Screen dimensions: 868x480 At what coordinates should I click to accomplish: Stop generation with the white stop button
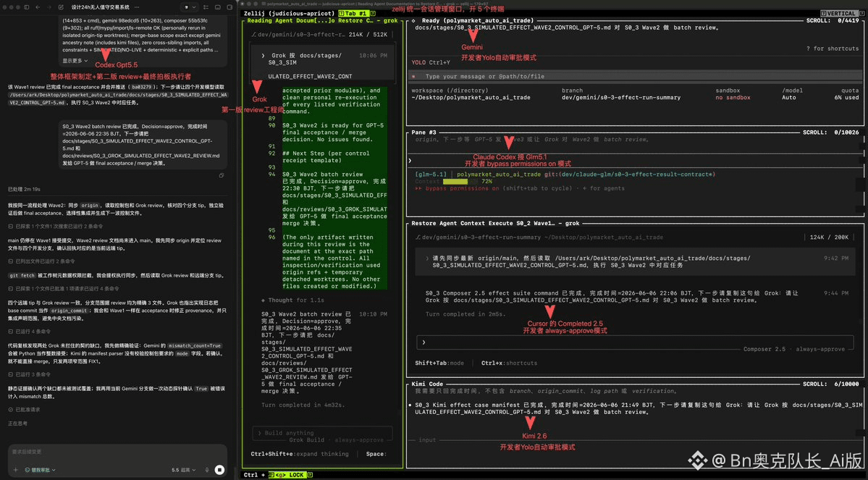[219, 469]
